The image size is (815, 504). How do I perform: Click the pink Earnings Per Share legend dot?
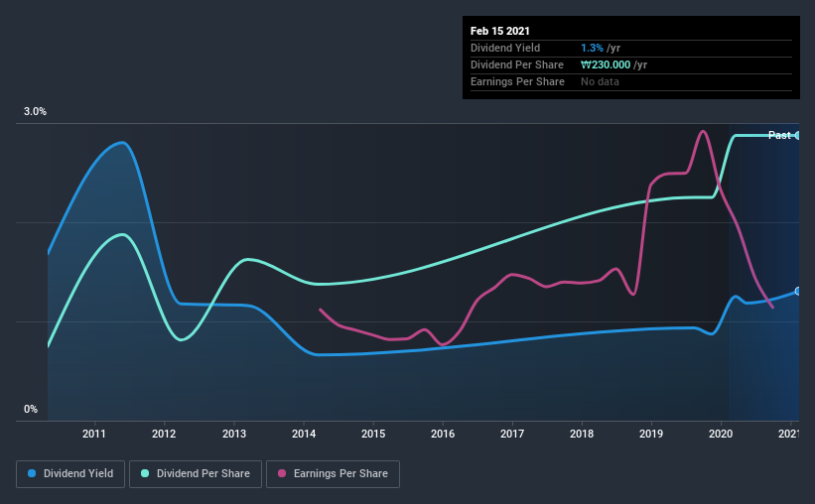click(282, 473)
